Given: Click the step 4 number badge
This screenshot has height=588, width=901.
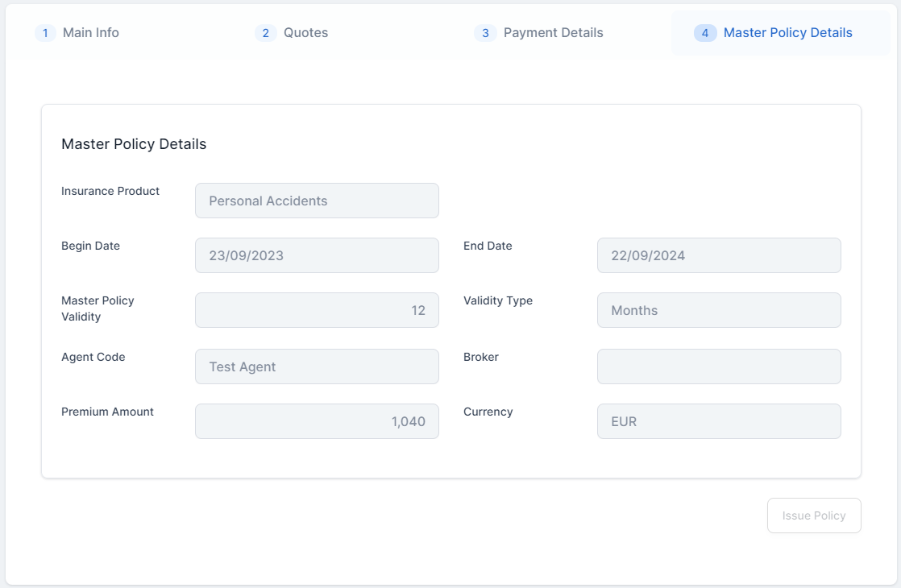Looking at the screenshot, I should pyautogui.click(x=705, y=33).
